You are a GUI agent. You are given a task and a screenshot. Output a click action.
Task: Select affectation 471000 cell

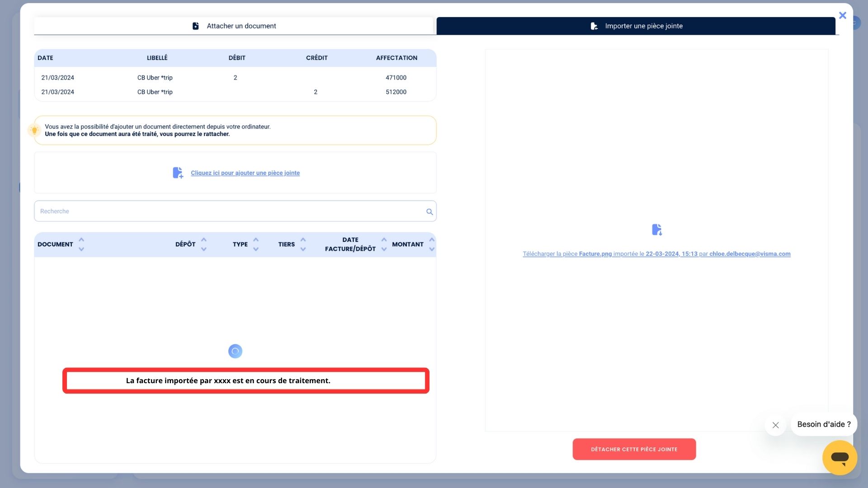click(x=396, y=78)
